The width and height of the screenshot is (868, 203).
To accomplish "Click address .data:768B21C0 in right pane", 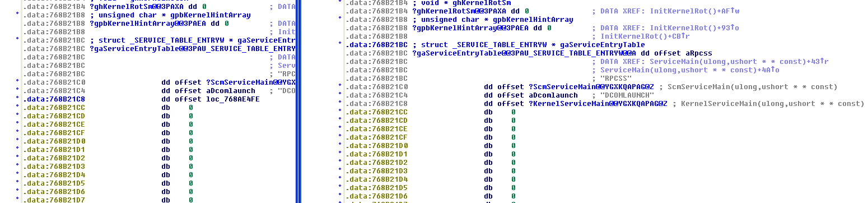I will click(377, 87).
